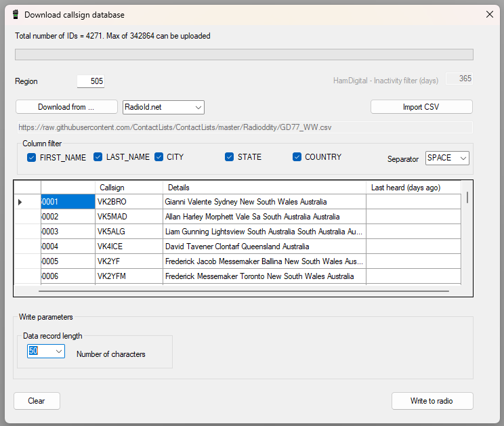Click details for Gianni Valente Sydney
Viewport: 504px width, 426px height.
pyautogui.click(x=264, y=202)
